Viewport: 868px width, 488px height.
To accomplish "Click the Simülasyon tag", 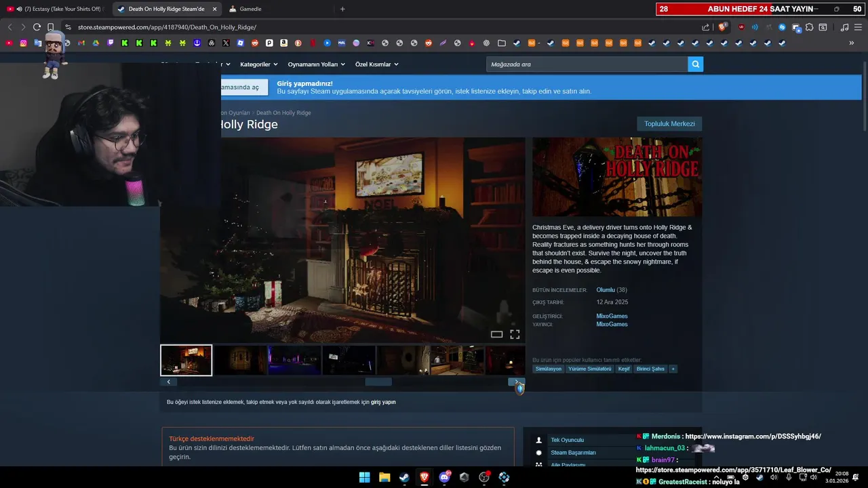I will (x=549, y=369).
